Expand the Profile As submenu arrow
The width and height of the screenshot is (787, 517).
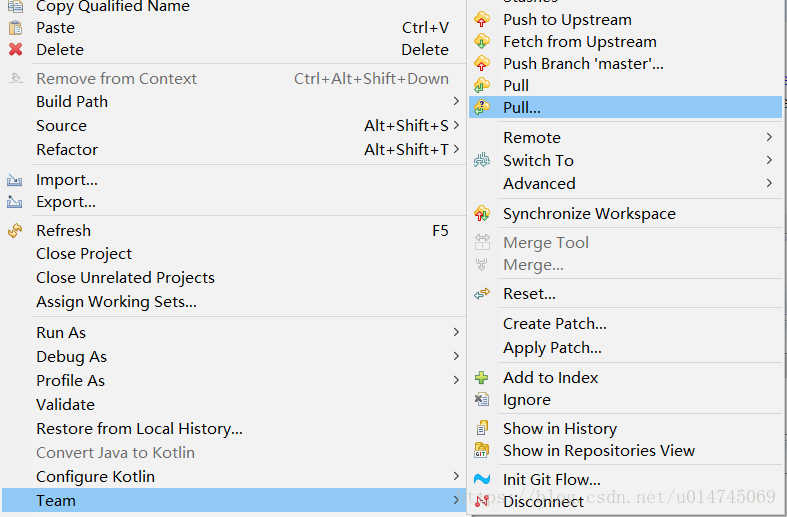point(456,380)
